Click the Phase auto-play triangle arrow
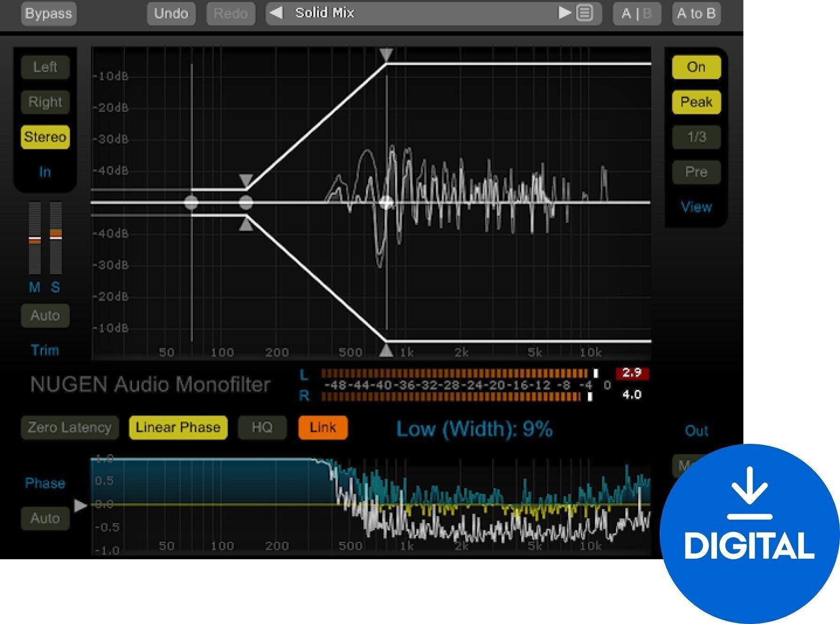The width and height of the screenshot is (840, 624). [80, 506]
